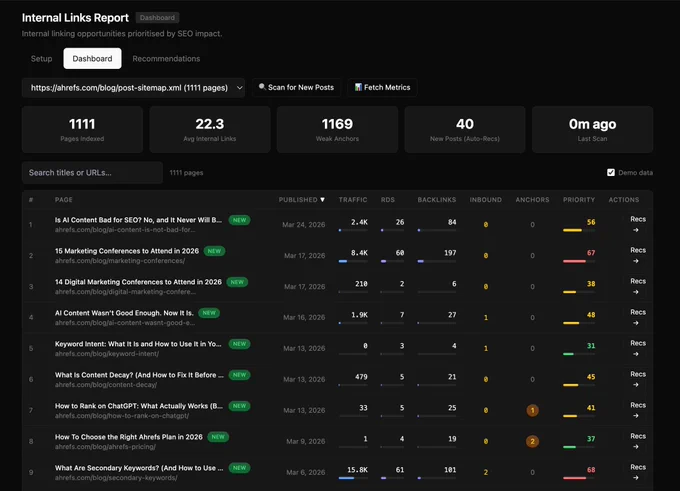Click the date Mar 24, 2026
The width and height of the screenshot is (680, 491).
[304, 224]
